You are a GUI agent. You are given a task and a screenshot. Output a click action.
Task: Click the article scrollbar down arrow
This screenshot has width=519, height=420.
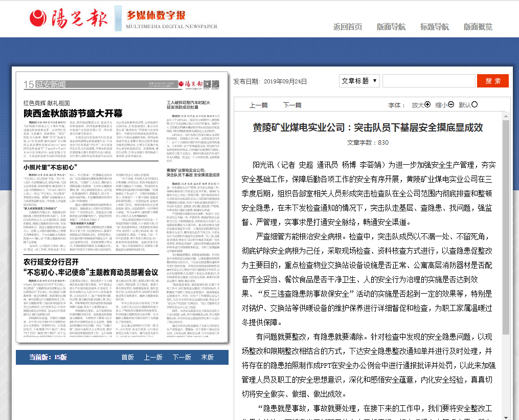505,417
